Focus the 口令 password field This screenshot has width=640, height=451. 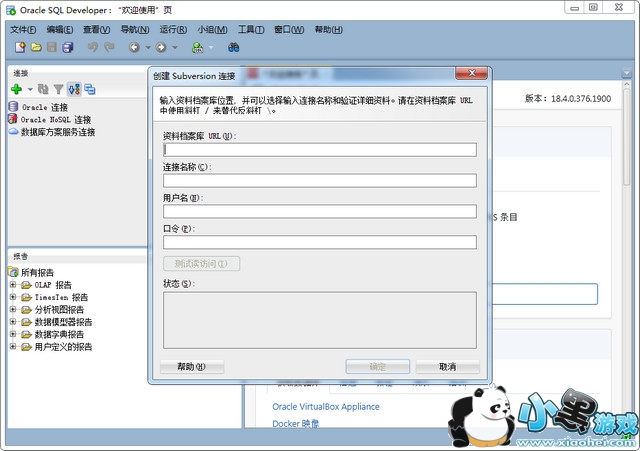click(x=320, y=242)
